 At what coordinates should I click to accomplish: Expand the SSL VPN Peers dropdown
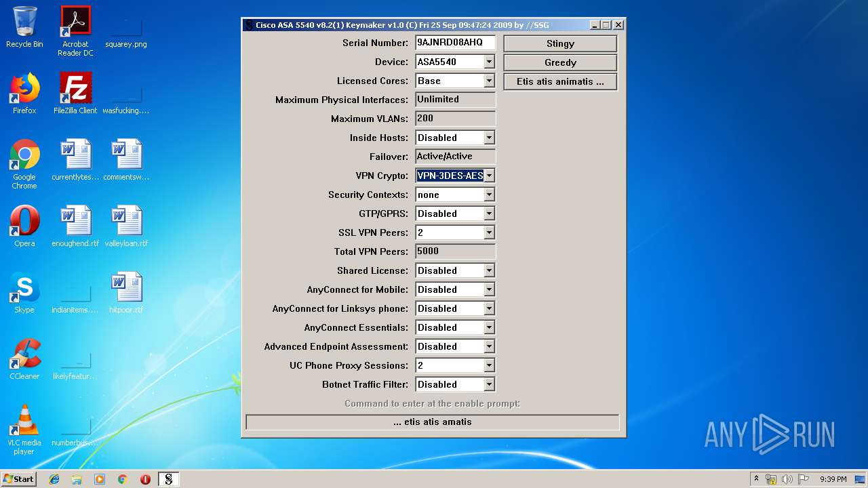click(x=489, y=232)
